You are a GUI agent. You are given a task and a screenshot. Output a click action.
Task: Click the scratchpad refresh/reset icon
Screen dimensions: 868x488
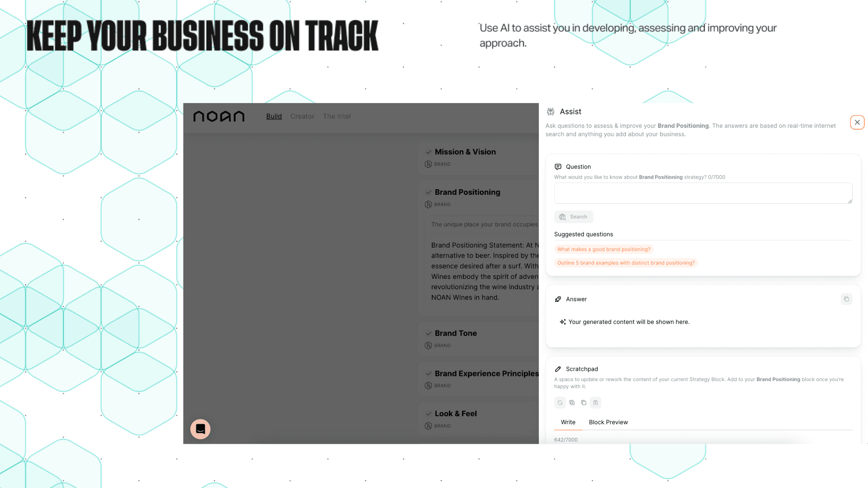(560, 402)
